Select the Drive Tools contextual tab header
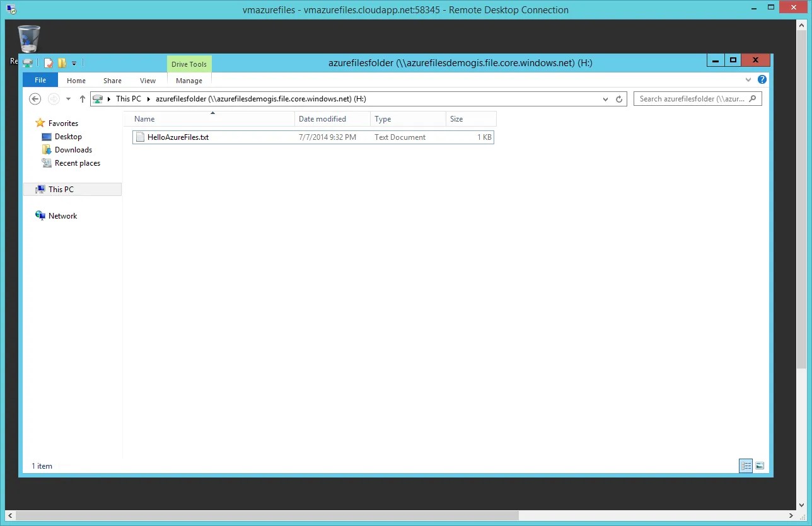The height and width of the screenshot is (526, 812). 189,64
